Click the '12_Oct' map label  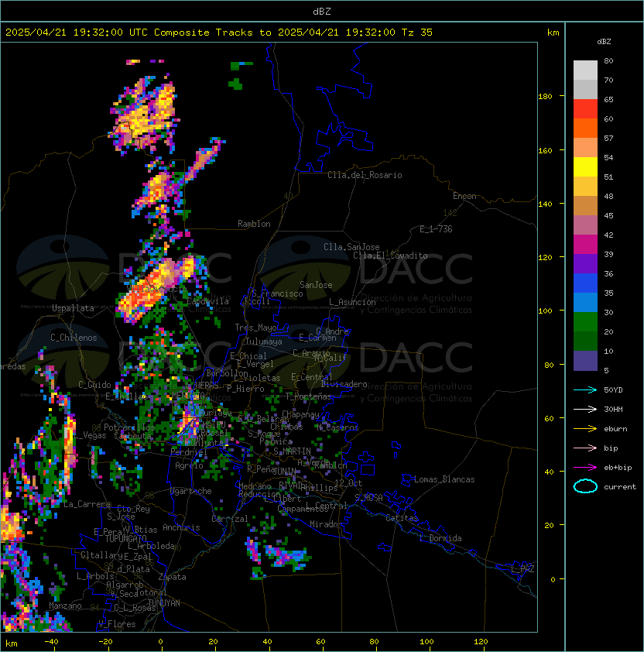click(x=348, y=483)
